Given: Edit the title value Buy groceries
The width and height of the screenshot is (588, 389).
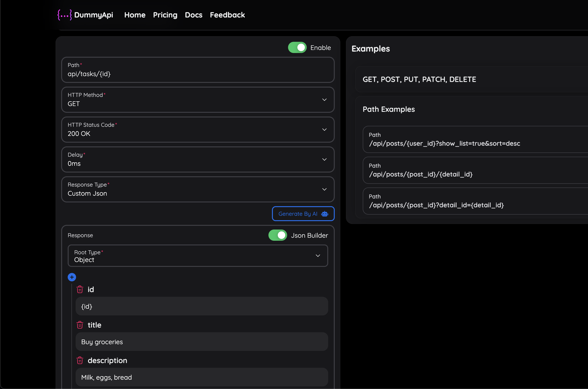Looking at the screenshot, I should pyautogui.click(x=202, y=342).
